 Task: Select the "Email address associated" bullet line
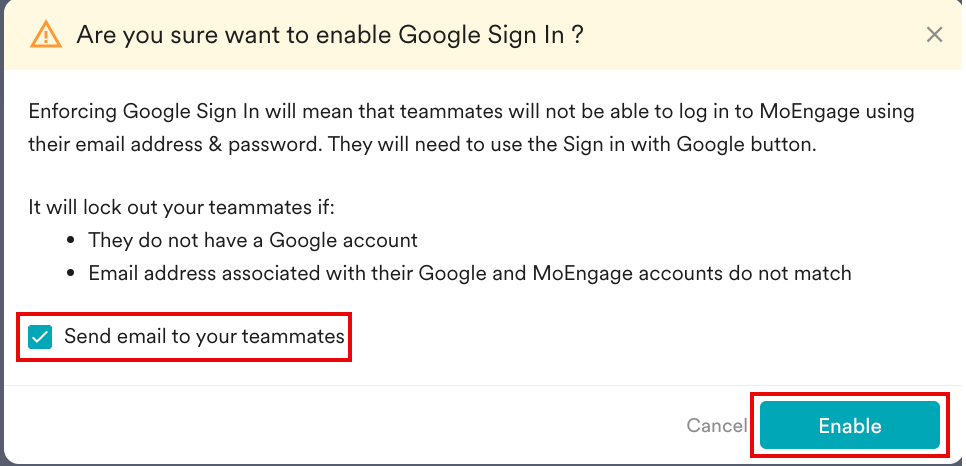click(469, 273)
